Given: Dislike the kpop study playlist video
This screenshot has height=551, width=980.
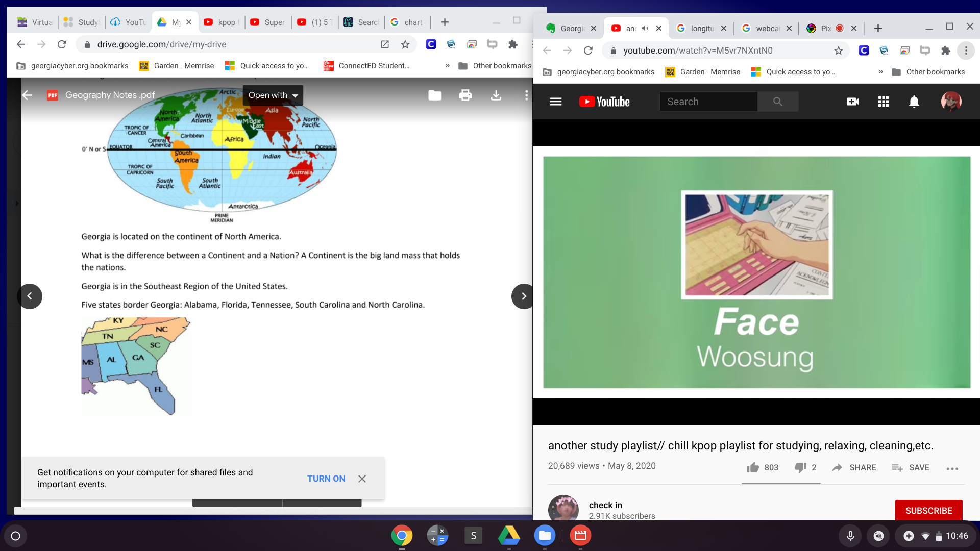Looking at the screenshot, I should click(x=805, y=467).
